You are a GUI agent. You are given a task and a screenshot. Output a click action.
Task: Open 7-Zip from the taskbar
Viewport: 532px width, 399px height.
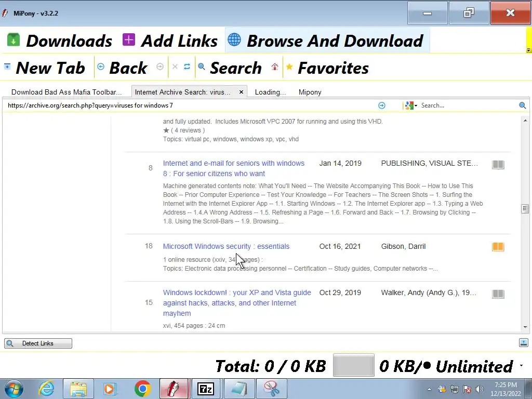[x=206, y=389]
